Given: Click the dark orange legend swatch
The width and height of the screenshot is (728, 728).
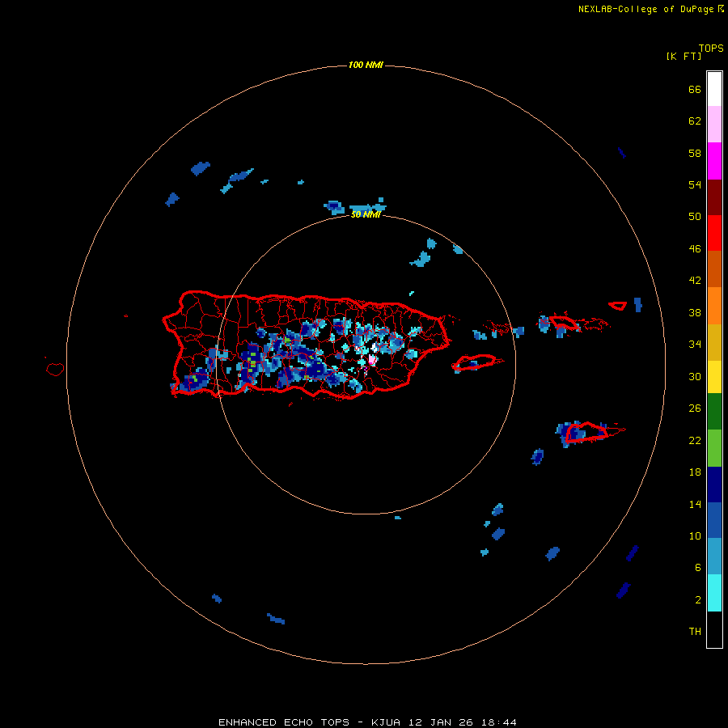Looking at the screenshot, I should click(x=714, y=269).
